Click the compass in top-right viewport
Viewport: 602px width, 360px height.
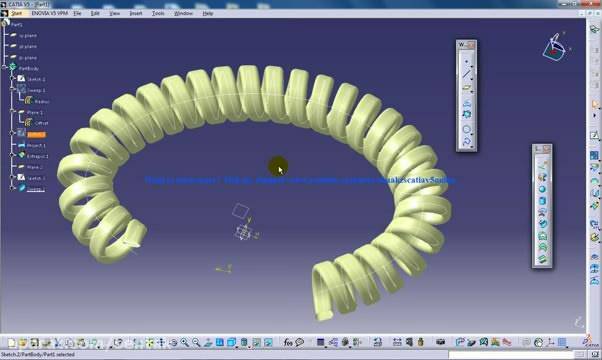pos(556,47)
